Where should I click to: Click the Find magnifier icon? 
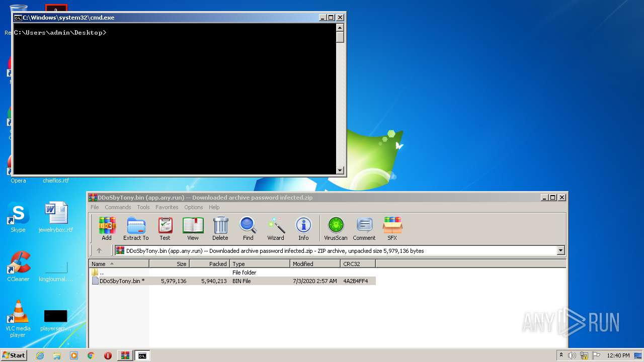[x=248, y=229]
